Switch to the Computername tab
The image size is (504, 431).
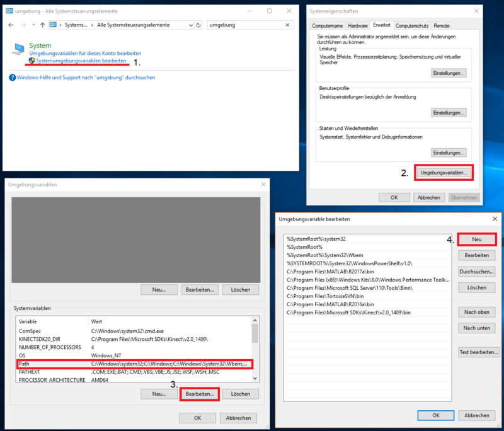327,26
